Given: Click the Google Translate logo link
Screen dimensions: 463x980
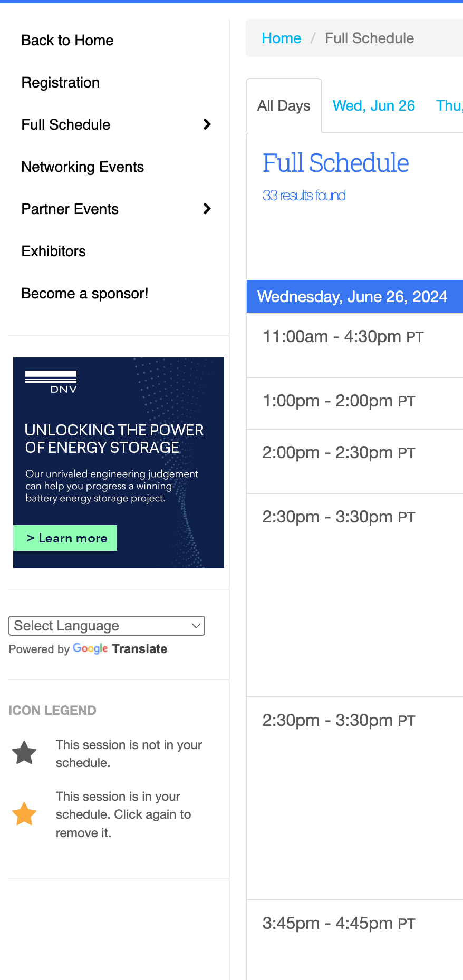Looking at the screenshot, I should coord(120,649).
